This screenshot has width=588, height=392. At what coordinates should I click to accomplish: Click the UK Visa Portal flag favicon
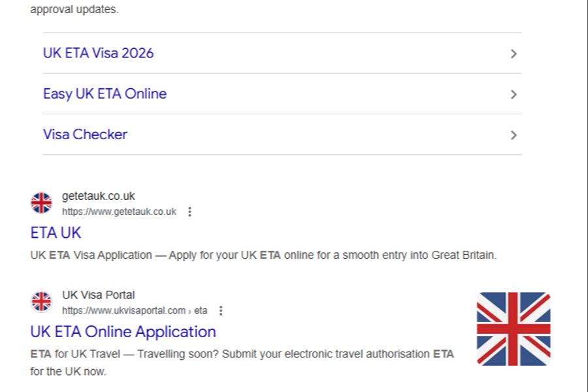[41, 302]
